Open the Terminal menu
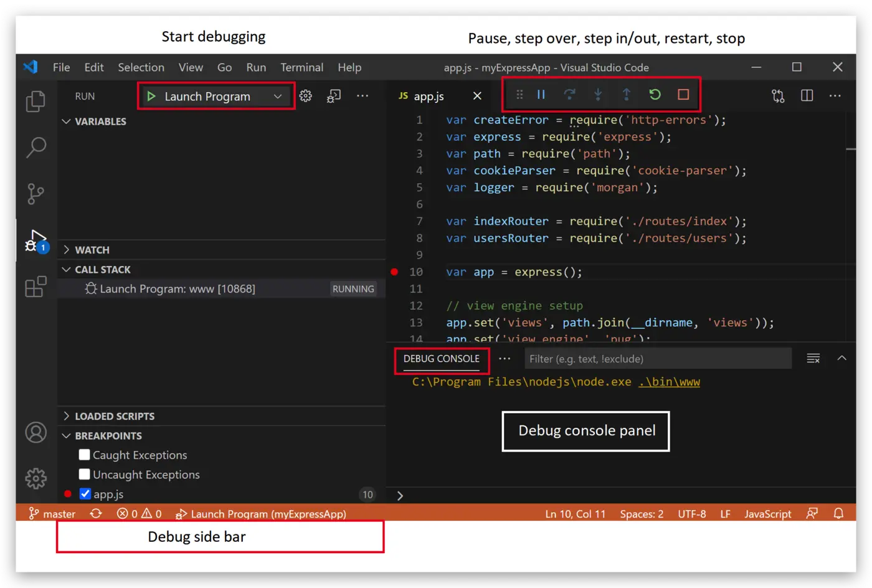The image size is (872, 588). click(301, 67)
